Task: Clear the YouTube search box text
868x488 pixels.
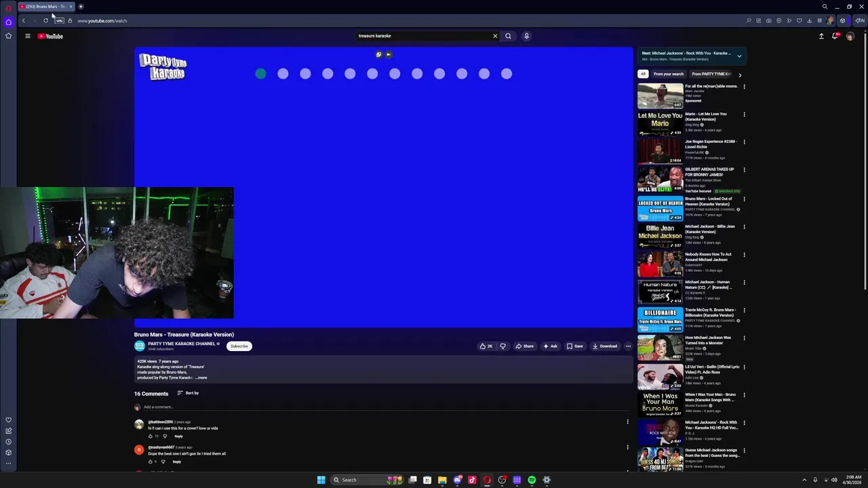Action: 495,36
